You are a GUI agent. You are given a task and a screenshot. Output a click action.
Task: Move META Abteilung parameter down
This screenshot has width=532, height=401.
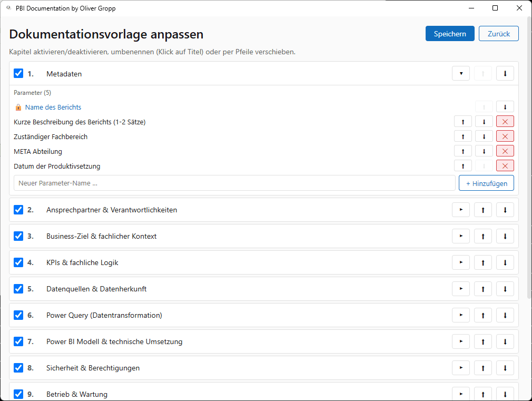(484, 151)
